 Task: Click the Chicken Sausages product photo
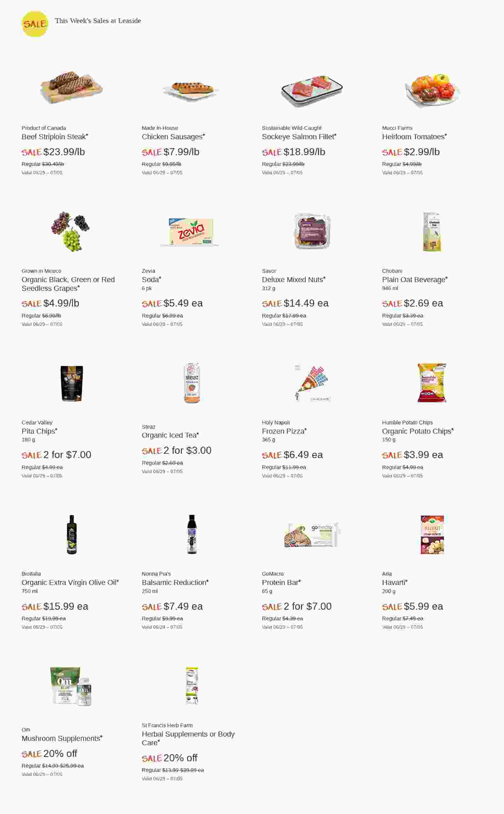coord(192,89)
